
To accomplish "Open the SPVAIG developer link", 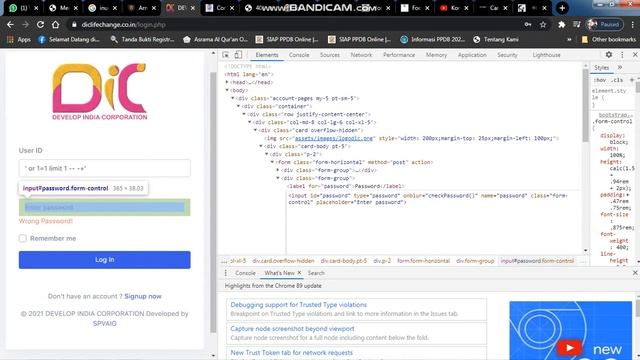I will [x=104, y=323].
